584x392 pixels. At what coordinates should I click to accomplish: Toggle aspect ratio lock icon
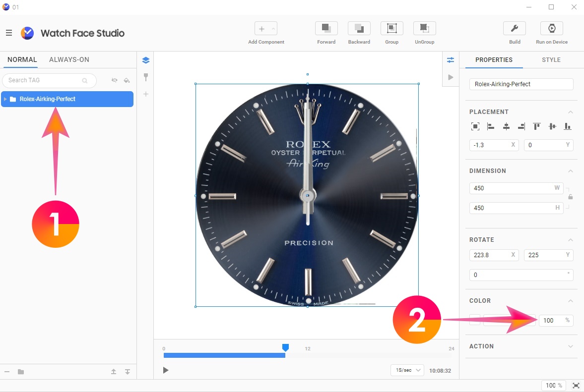click(x=570, y=197)
